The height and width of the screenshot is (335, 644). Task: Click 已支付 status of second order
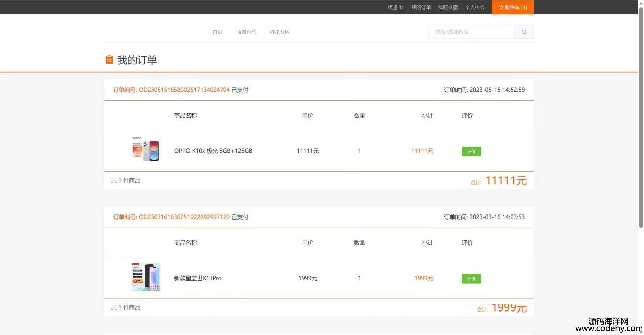click(x=240, y=217)
